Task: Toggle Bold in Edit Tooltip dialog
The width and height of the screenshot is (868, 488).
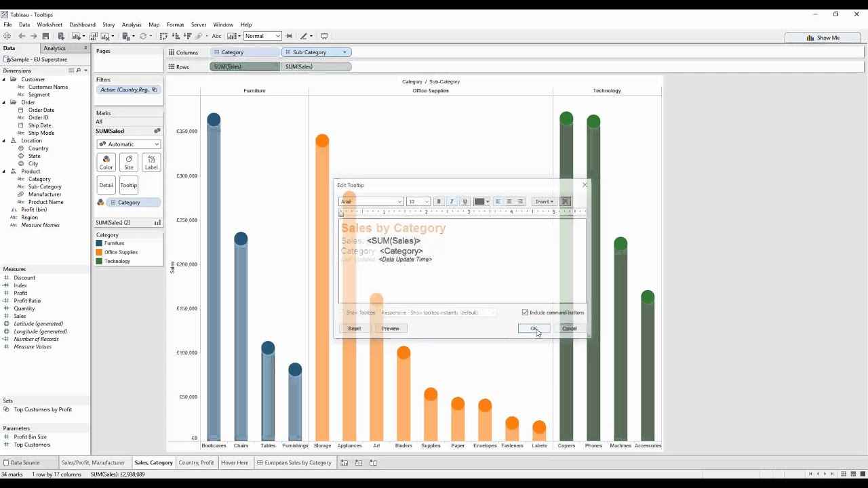Action: coord(439,201)
